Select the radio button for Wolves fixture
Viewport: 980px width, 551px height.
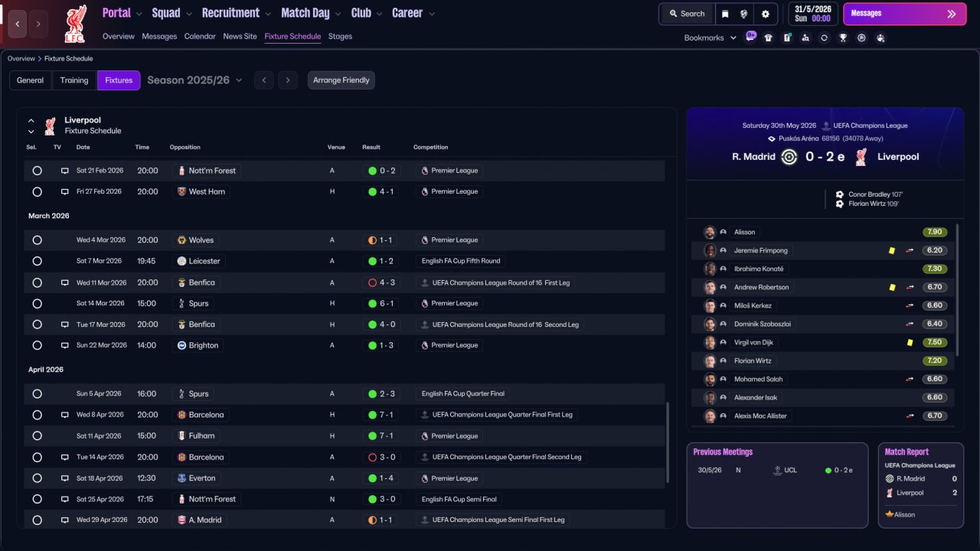[37, 240]
